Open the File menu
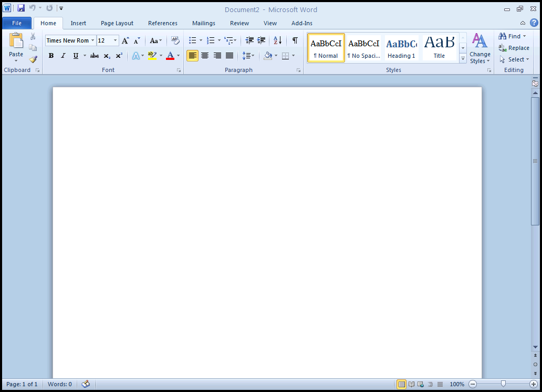The height and width of the screenshot is (392, 542). coord(16,23)
